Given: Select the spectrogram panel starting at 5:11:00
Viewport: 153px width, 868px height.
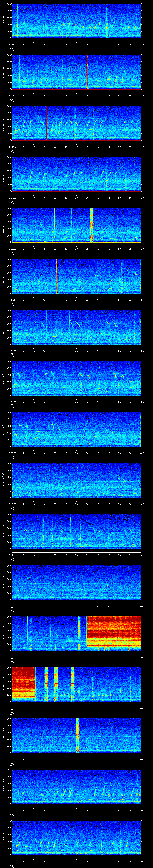Looking at the screenshot, I should [x=77, y=531].
